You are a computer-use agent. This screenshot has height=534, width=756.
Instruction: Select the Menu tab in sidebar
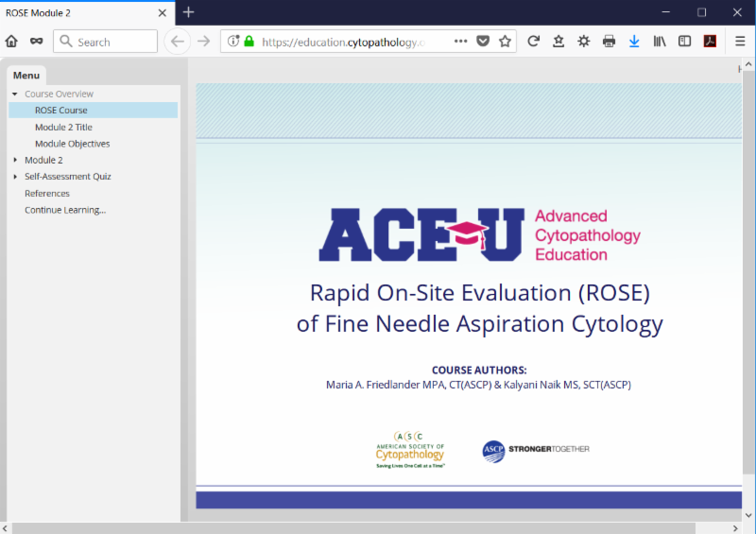click(x=26, y=76)
